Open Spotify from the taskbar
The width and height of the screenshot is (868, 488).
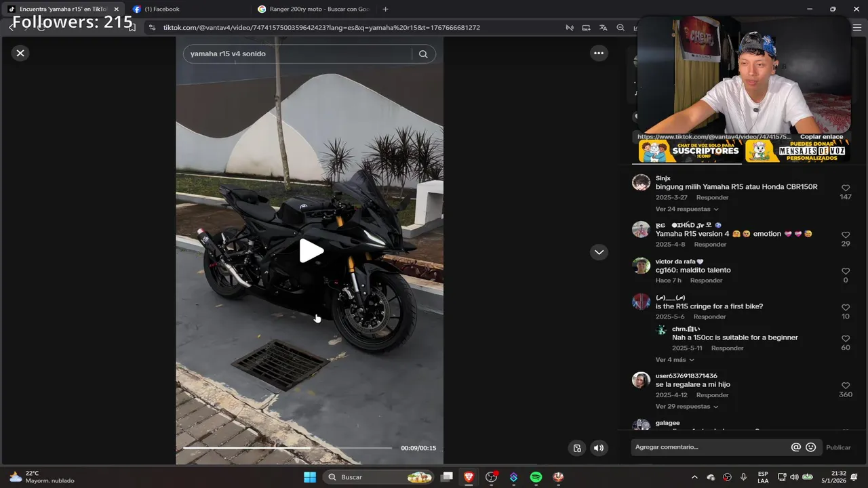[536, 477]
